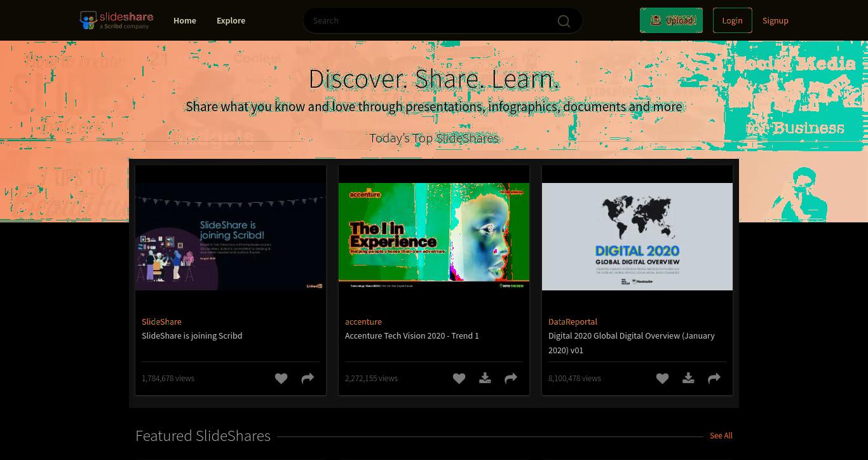Share the SlideShare is joining Scribd card
Image resolution: width=868 pixels, height=460 pixels.
308,378
